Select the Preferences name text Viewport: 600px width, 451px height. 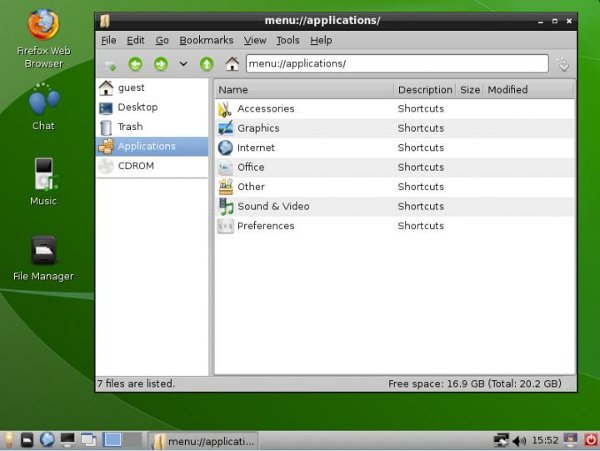[x=266, y=226]
